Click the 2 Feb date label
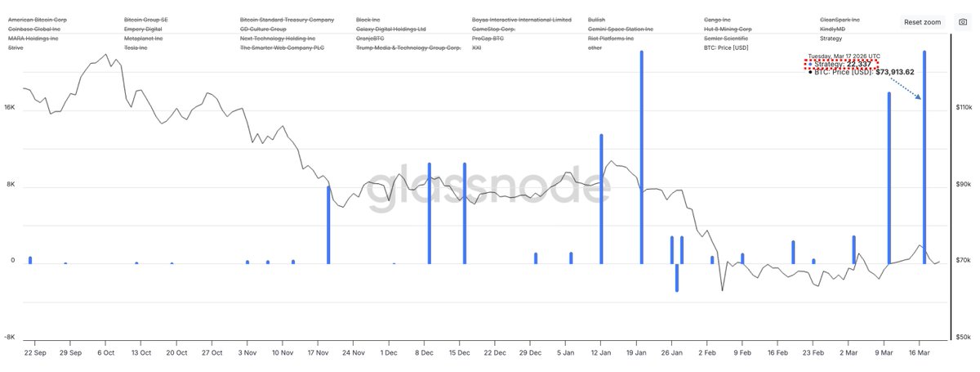Image resolution: width=980 pixels, height=372 pixels. 707,353
